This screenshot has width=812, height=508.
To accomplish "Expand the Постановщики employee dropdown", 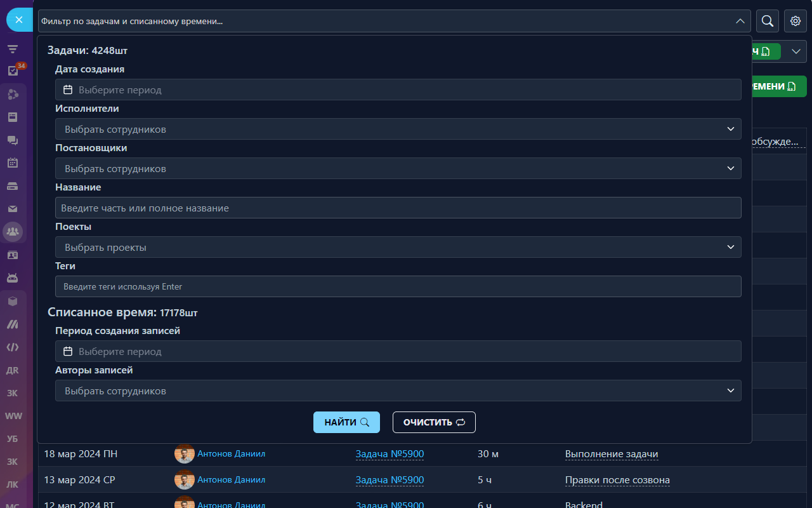I will pos(398,168).
